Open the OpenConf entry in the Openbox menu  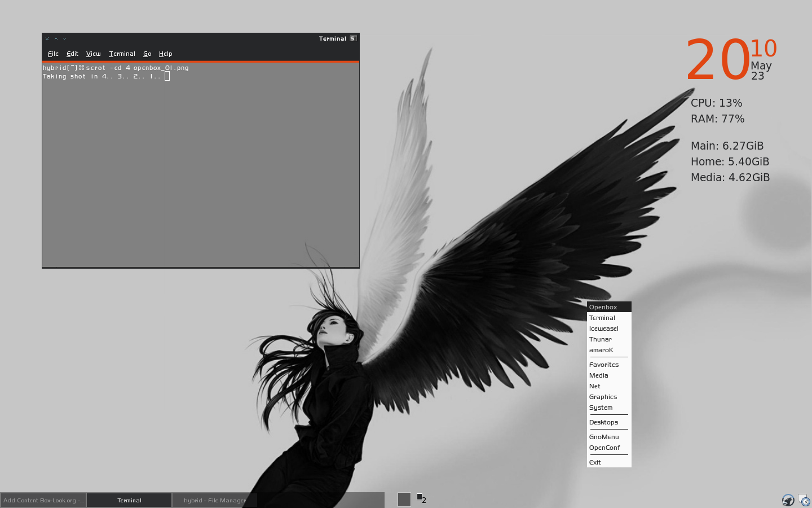pyautogui.click(x=609, y=448)
